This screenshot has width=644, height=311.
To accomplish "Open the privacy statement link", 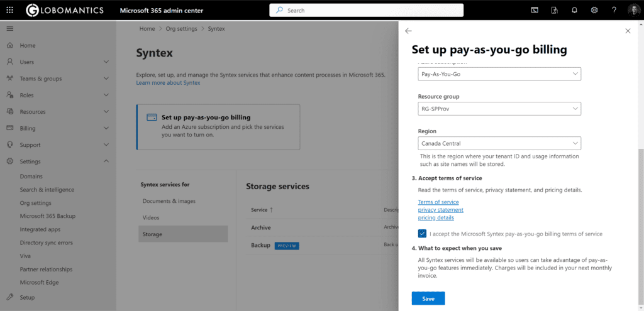I will point(441,210).
